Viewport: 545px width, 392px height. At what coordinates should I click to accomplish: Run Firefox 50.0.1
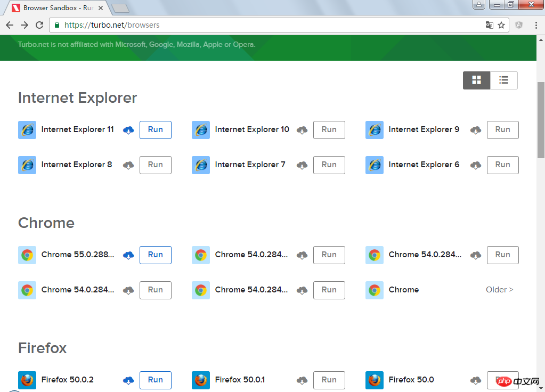[x=329, y=380]
